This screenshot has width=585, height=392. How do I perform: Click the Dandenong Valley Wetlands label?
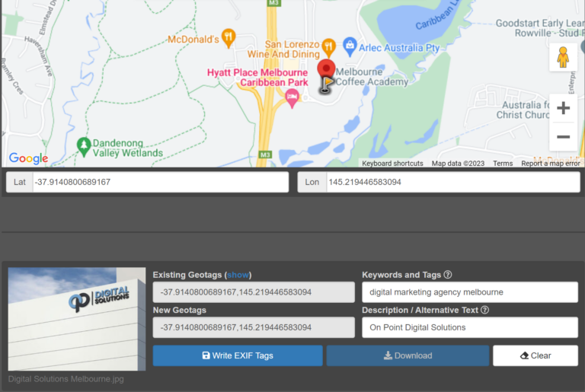[128, 148]
